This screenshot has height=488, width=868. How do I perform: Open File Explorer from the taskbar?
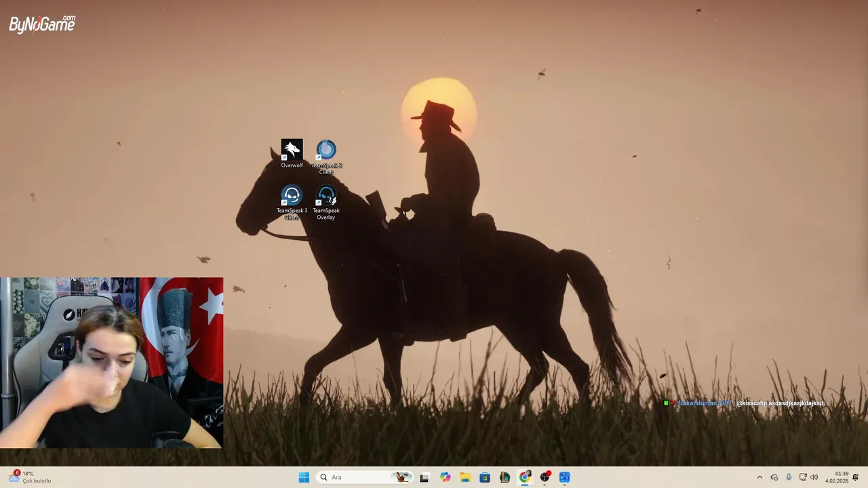465,477
